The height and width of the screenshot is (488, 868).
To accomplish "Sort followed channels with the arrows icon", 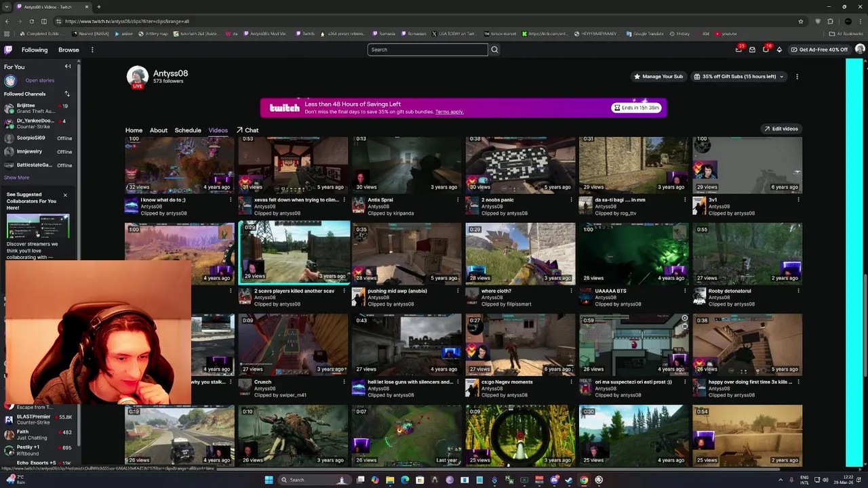I will tap(67, 94).
